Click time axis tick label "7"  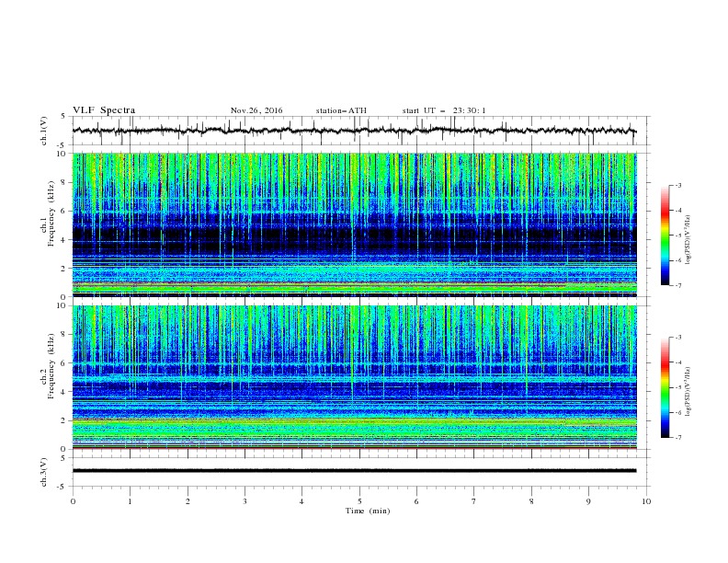tap(474, 501)
